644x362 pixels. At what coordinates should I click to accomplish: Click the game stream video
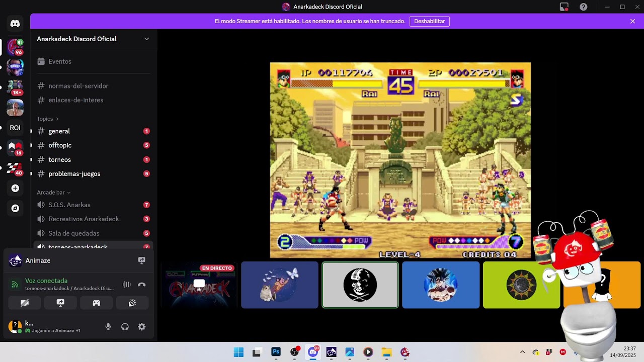point(400,160)
